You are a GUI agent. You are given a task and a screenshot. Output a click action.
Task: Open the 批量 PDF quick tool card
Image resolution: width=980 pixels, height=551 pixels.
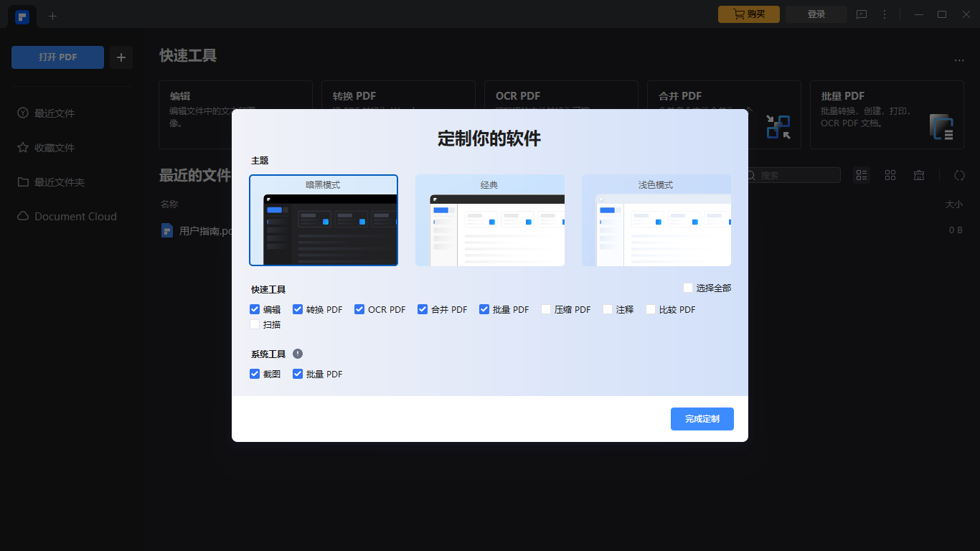click(887, 115)
